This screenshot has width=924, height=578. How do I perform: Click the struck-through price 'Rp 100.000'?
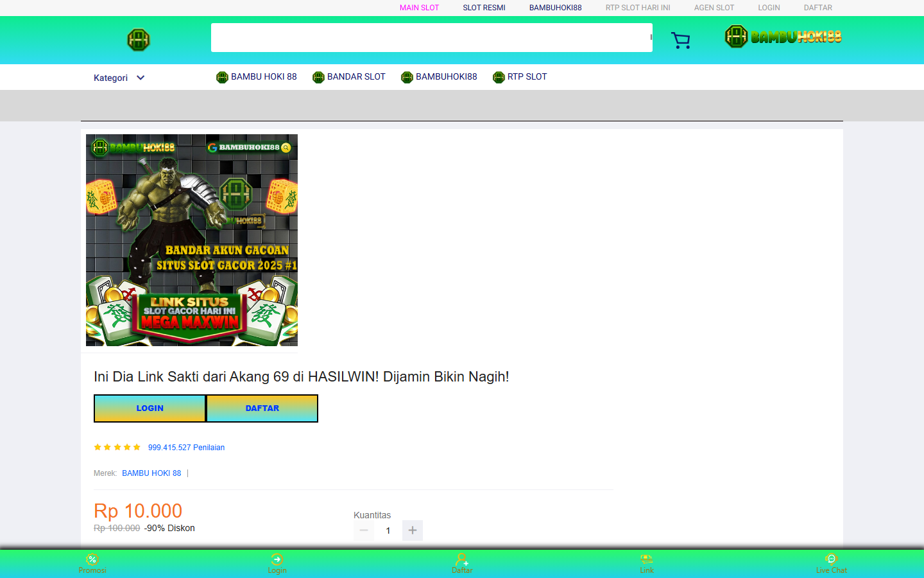[x=117, y=528]
